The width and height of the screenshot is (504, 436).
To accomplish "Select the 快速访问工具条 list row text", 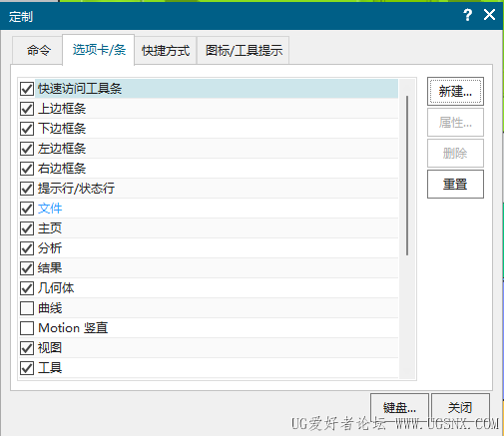I will pyautogui.click(x=80, y=89).
